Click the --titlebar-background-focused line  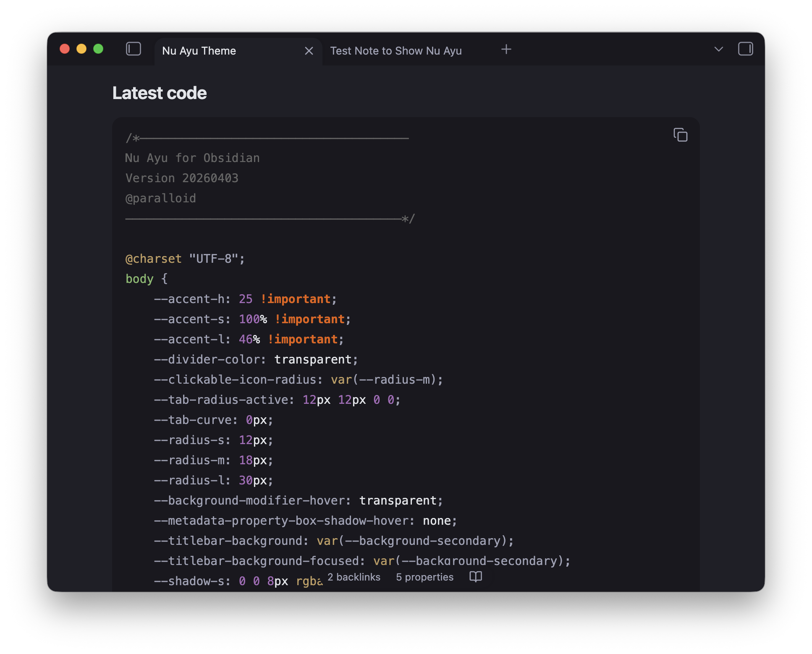coord(362,561)
